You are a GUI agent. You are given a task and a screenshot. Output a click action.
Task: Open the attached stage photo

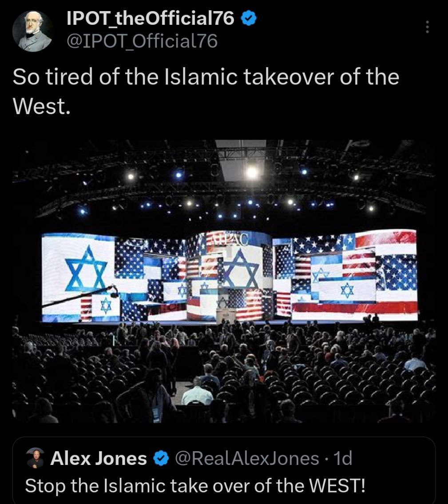223,281
